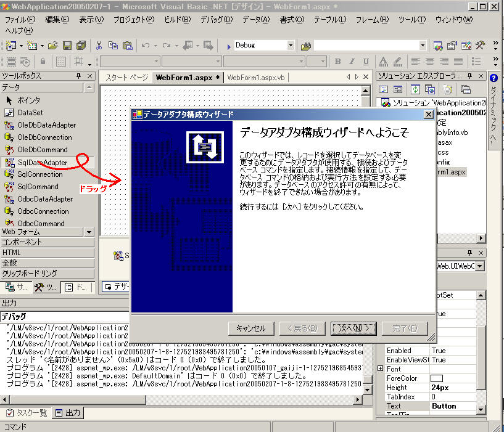This screenshot has height=432, width=504.
Task: Choose OdbcConnection from the toolbox
Action: tap(44, 211)
